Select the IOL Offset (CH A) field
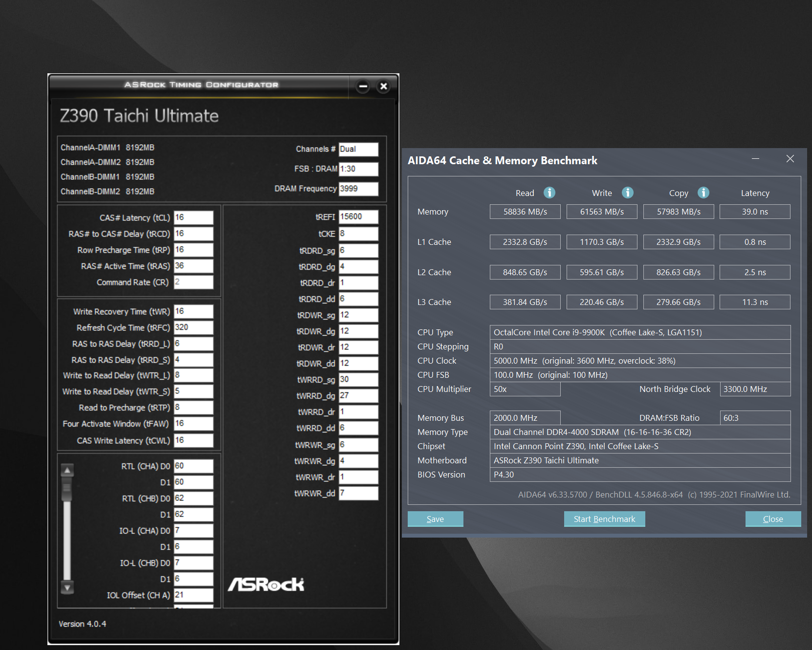The width and height of the screenshot is (812, 650). pyautogui.click(x=194, y=595)
